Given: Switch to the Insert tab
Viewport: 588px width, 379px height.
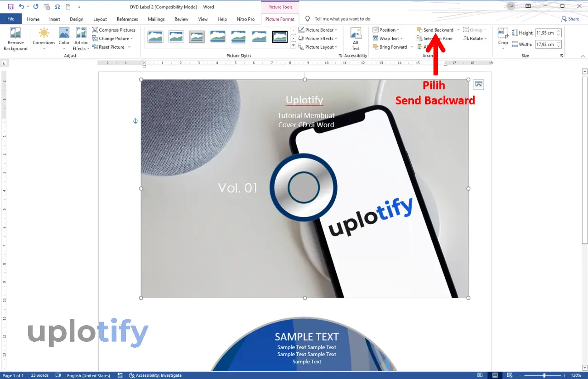Looking at the screenshot, I should [x=55, y=19].
